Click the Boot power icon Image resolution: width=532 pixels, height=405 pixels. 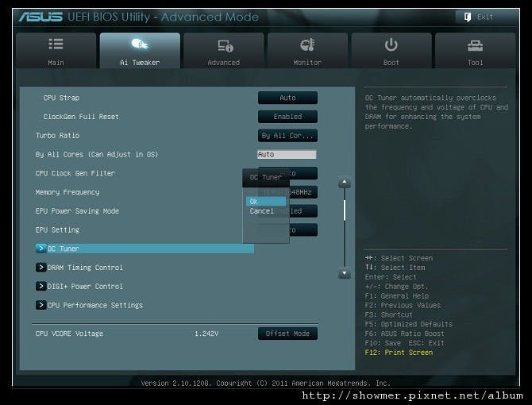[x=391, y=44]
